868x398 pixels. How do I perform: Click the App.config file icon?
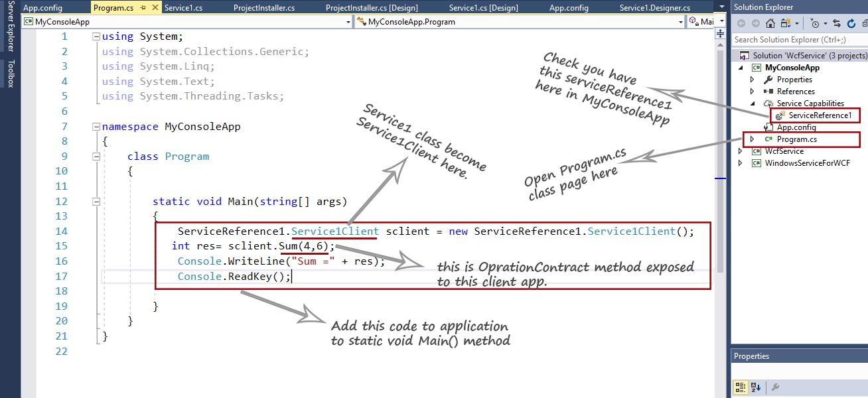(768, 127)
